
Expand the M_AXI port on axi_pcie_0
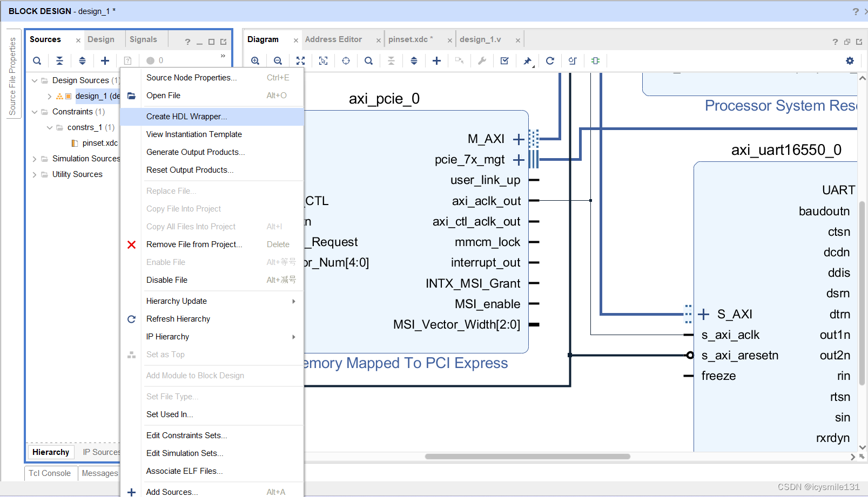click(518, 139)
